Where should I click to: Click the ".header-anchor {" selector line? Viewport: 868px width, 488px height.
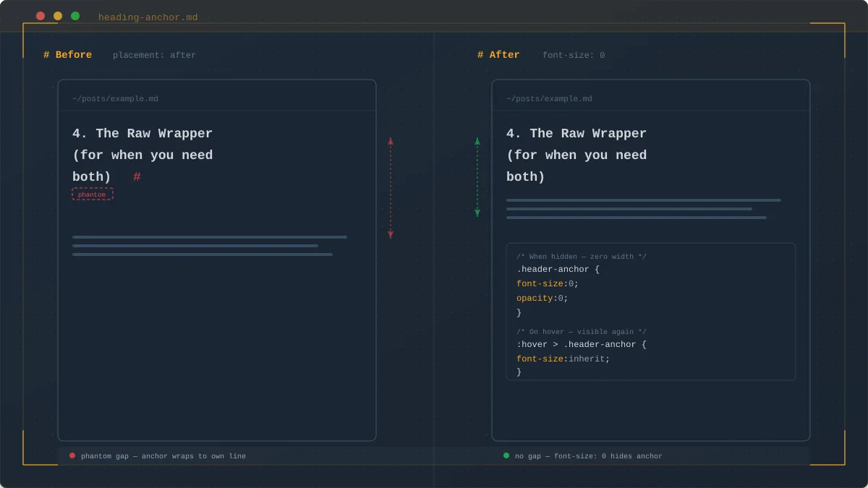pos(558,270)
